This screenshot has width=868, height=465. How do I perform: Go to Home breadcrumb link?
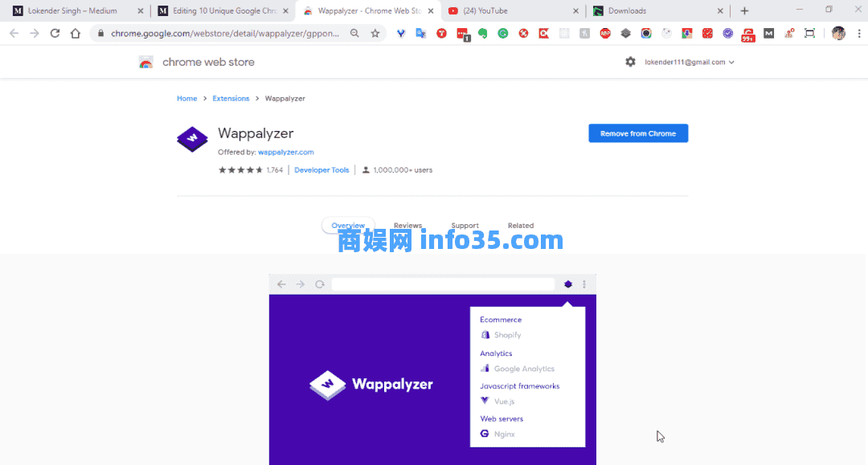[187, 99]
